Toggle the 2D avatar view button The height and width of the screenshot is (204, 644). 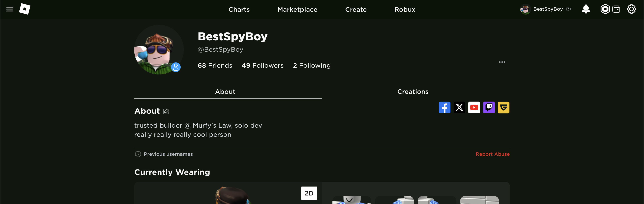(x=309, y=193)
